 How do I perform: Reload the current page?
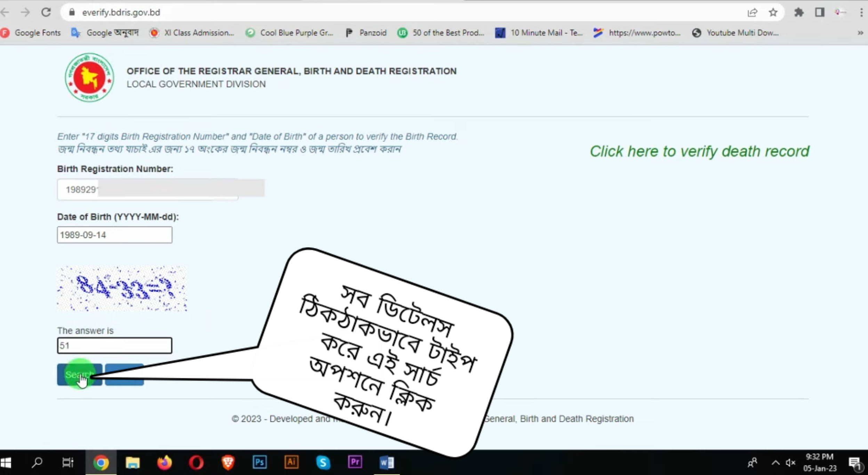pyautogui.click(x=47, y=12)
